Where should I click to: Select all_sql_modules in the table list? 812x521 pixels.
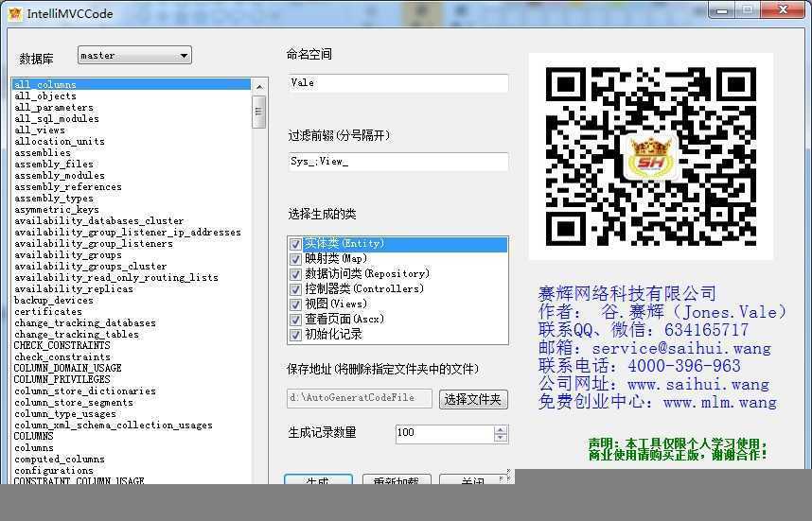132,118
